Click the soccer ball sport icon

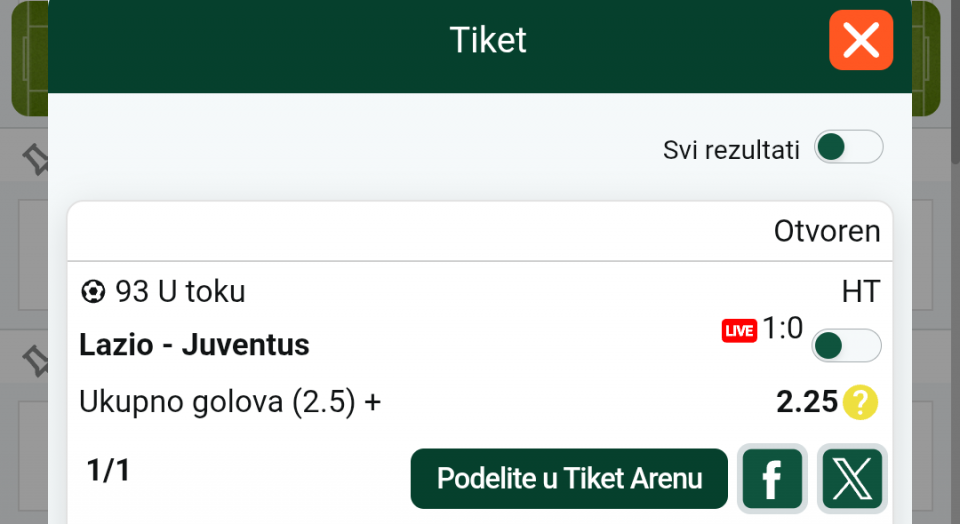(x=93, y=292)
